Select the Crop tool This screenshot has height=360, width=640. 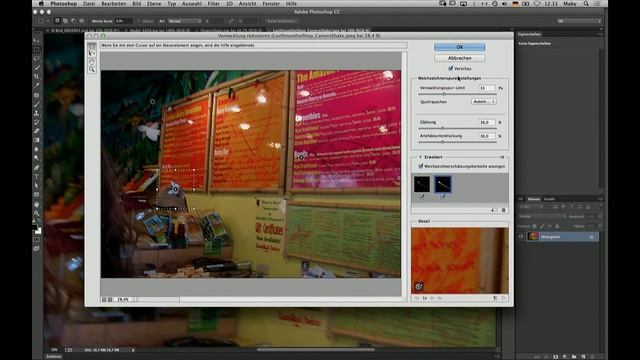tap(37, 76)
